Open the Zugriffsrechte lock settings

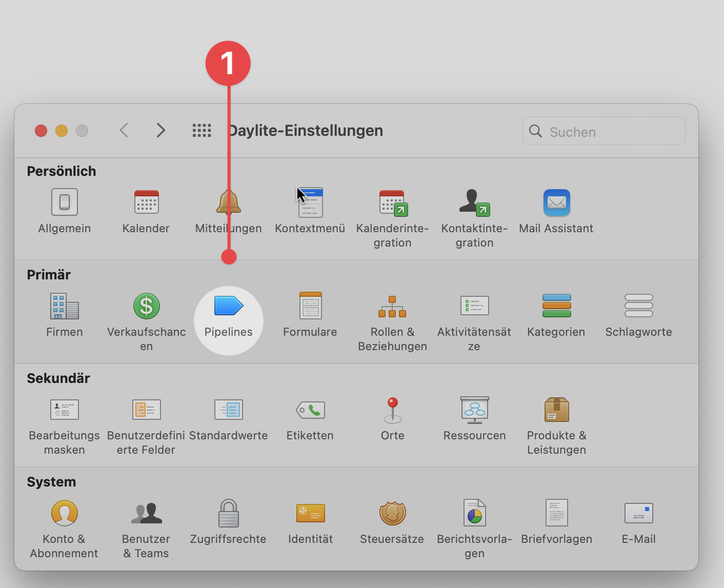point(228,520)
